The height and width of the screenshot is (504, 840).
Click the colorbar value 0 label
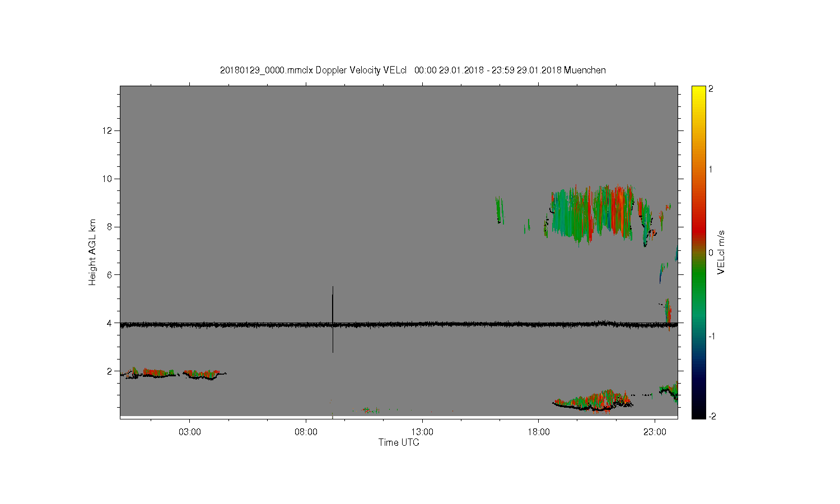711,253
